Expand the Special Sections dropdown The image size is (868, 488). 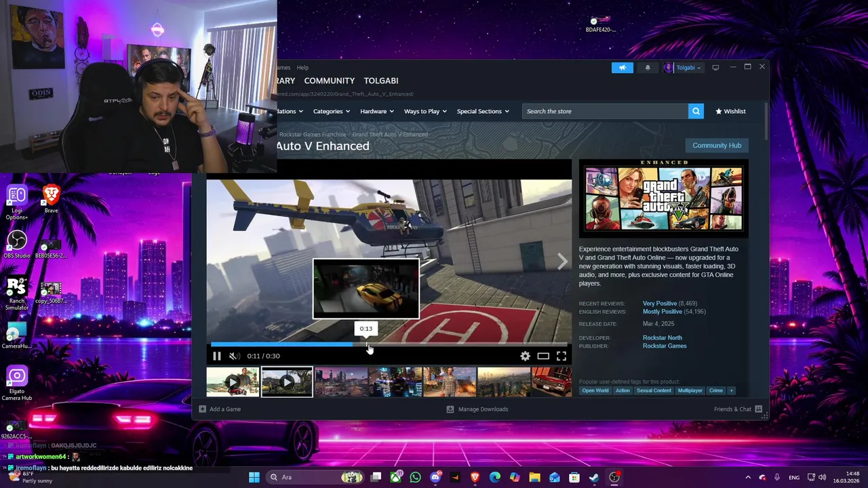(x=484, y=111)
